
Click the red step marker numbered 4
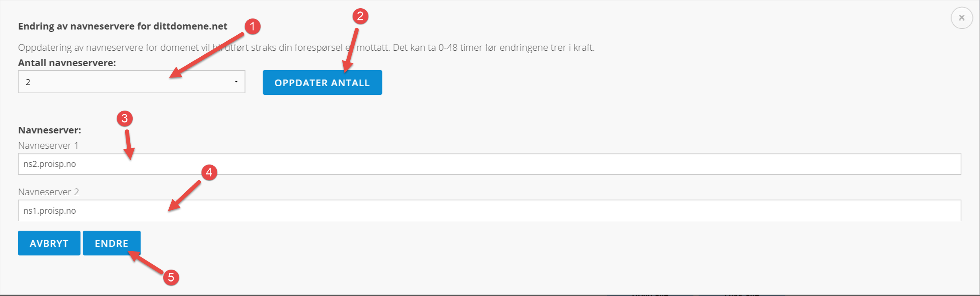click(x=209, y=172)
